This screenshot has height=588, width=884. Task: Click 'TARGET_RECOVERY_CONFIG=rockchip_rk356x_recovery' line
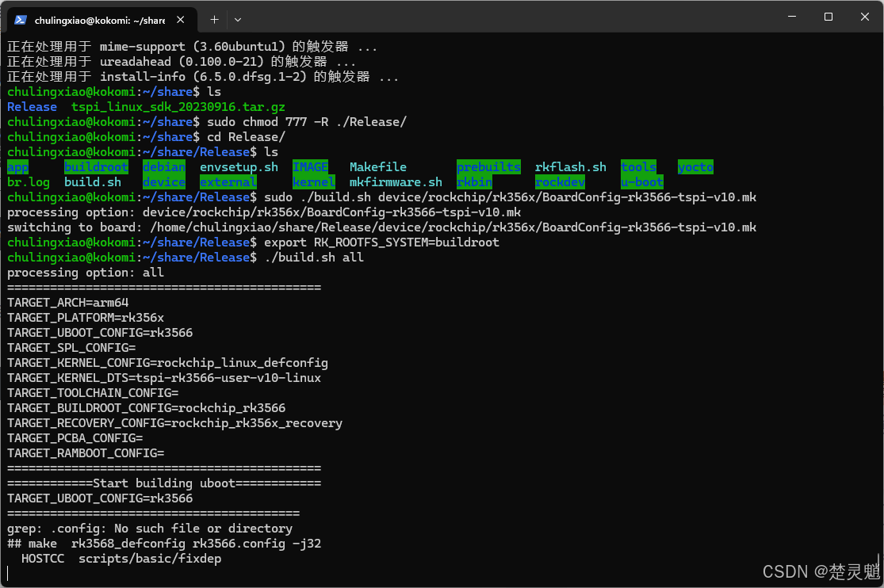(174, 423)
